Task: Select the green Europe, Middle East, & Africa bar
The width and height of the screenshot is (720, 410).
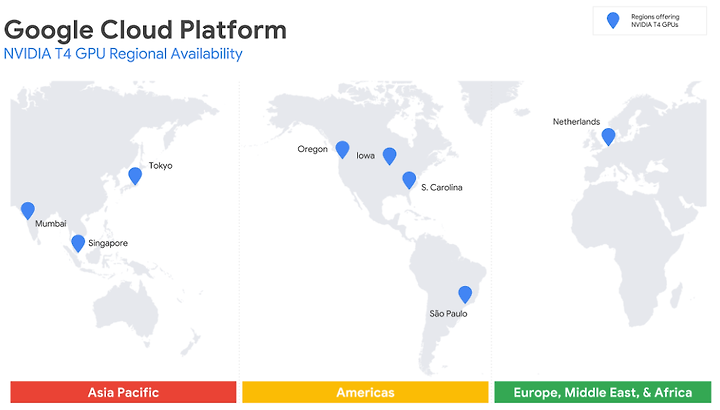Action: click(602, 392)
